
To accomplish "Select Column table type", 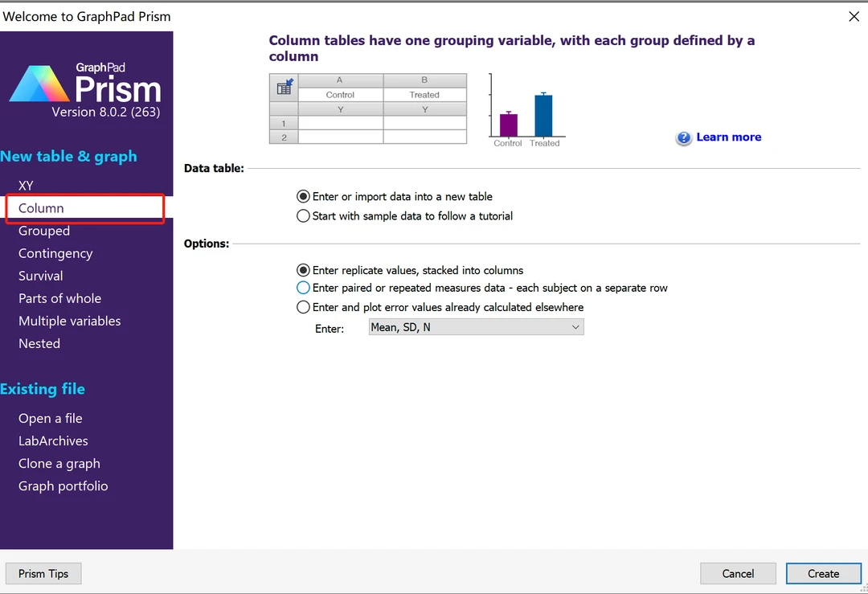I will click(84, 208).
